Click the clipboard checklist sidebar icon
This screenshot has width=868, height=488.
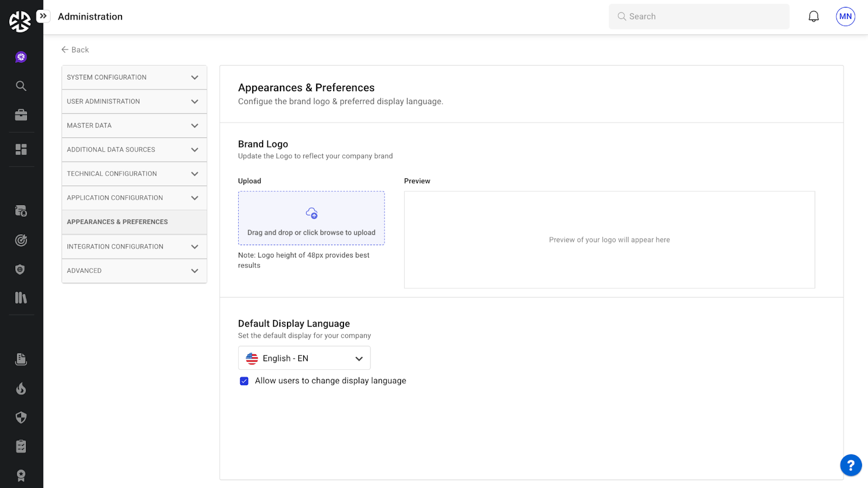tap(21, 446)
